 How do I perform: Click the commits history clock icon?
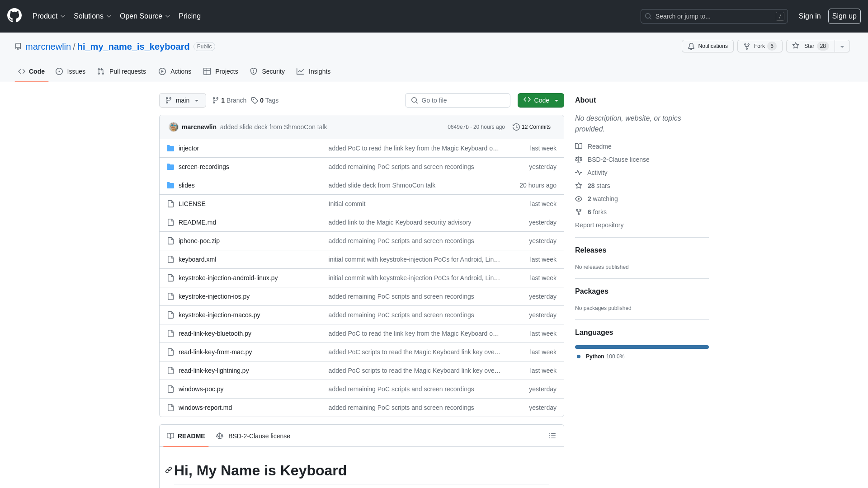[516, 127]
